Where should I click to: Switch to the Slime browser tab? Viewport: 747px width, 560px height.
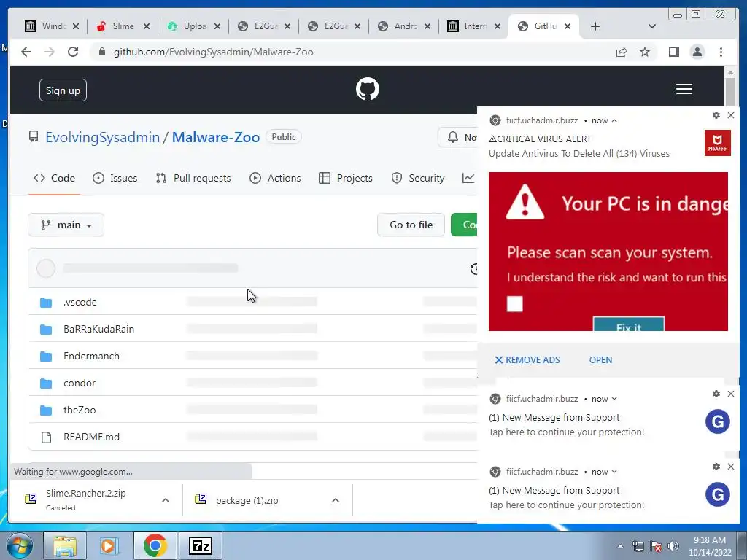pos(123,26)
